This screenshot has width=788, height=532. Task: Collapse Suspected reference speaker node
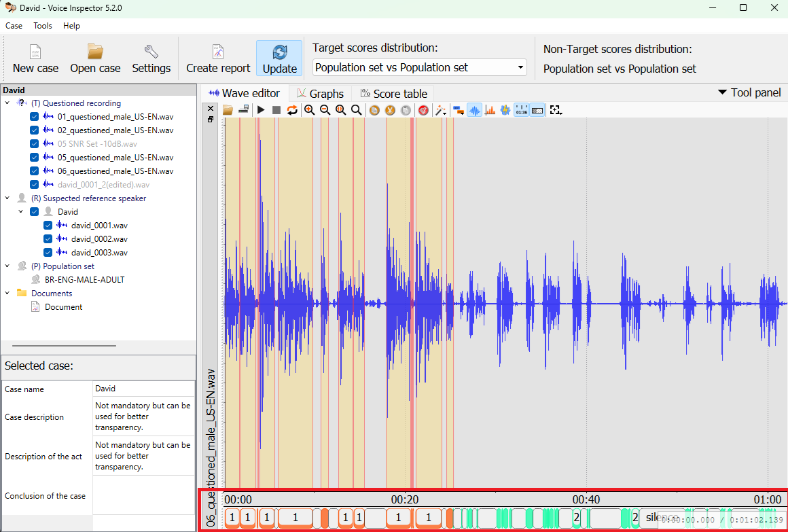[x=7, y=198]
